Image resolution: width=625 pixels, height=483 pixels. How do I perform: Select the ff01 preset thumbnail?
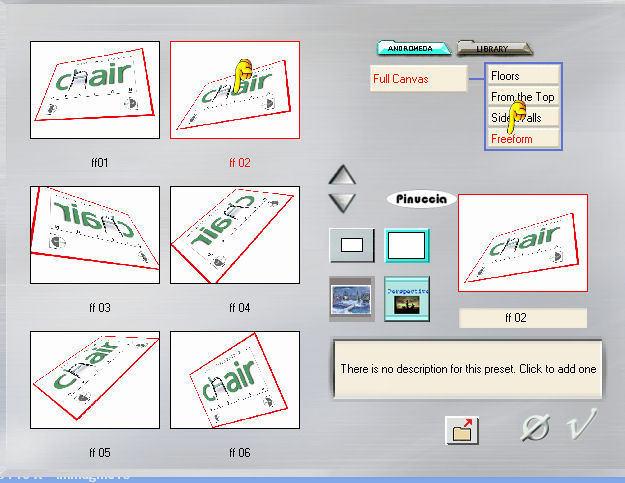pos(95,90)
